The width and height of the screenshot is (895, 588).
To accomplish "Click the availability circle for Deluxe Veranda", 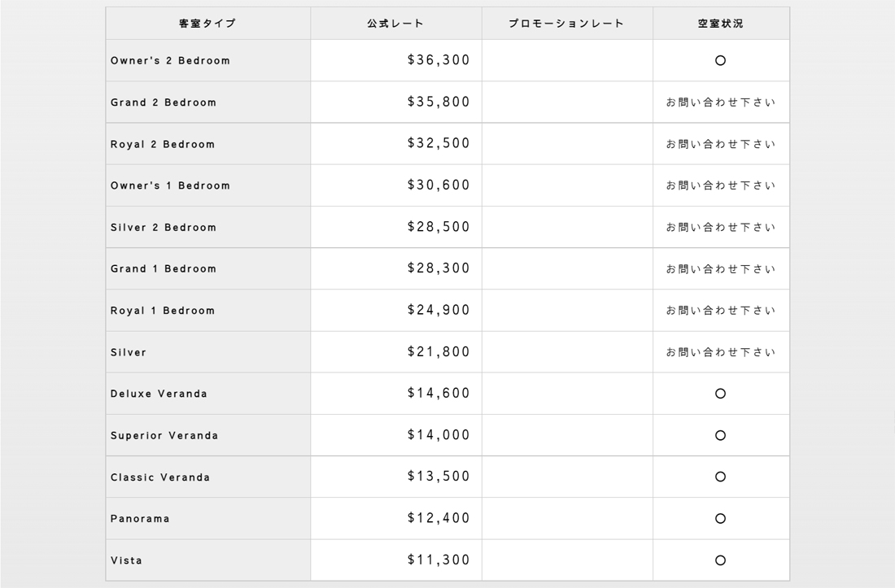I will click(720, 394).
